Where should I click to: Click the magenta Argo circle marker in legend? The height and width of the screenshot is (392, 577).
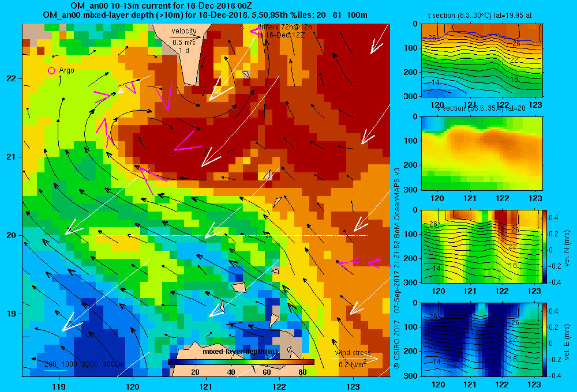click(51, 70)
